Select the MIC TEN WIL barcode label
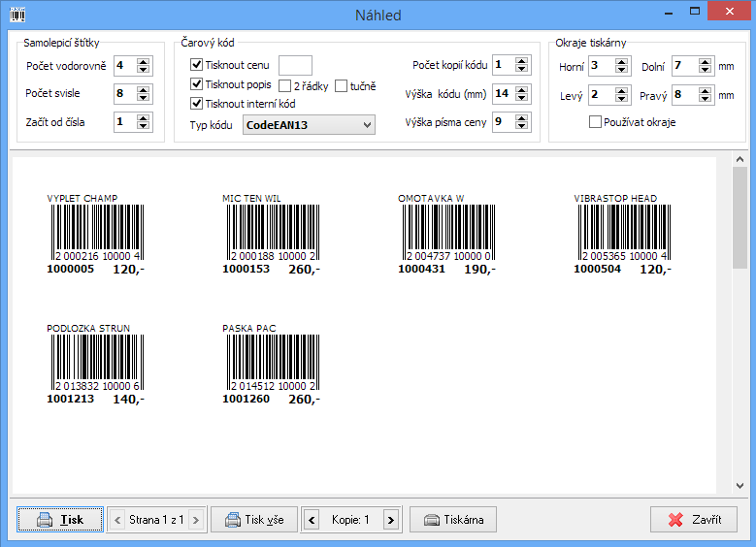Image resolution: width=756 pixels, height=547 pixels. 271,235
